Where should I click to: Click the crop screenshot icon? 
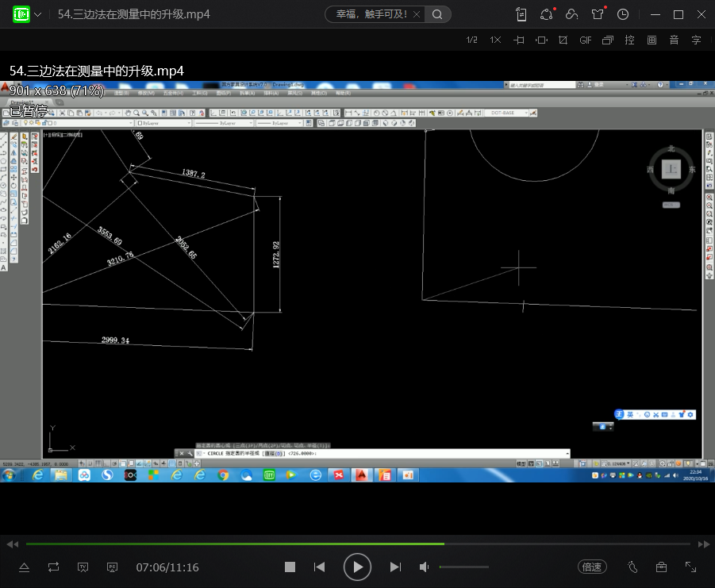563,40
